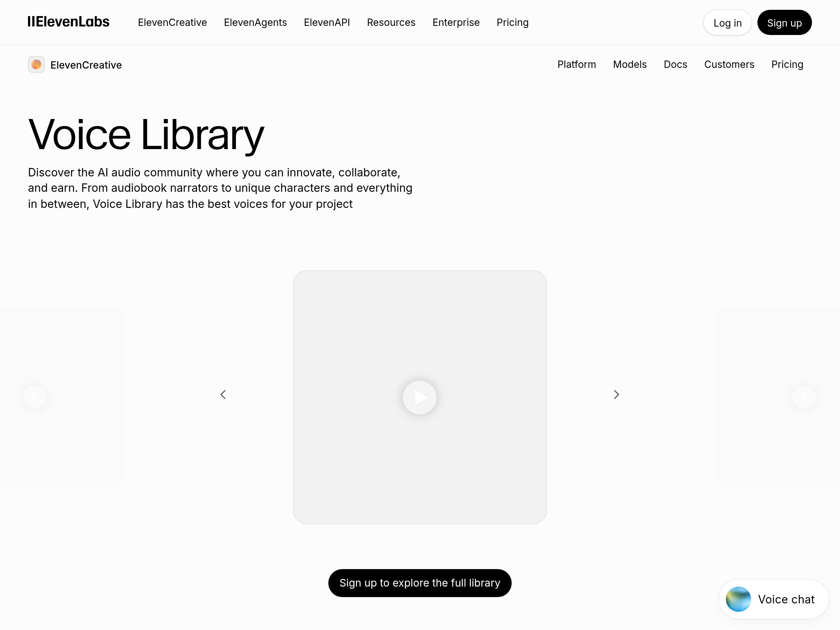Click the ElevenCreative product name link

tap(86, 65)
